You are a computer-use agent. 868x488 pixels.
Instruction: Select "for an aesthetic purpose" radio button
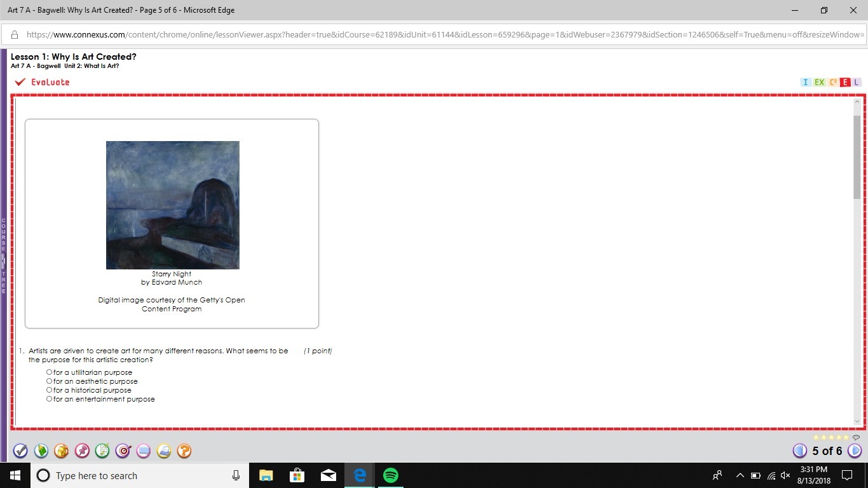tap(50, 381)
